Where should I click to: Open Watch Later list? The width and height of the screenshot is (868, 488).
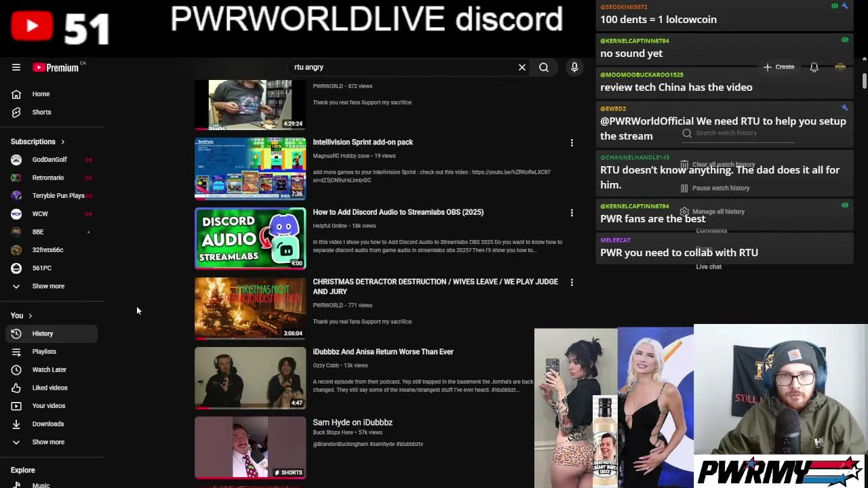[x=49, y=369]
